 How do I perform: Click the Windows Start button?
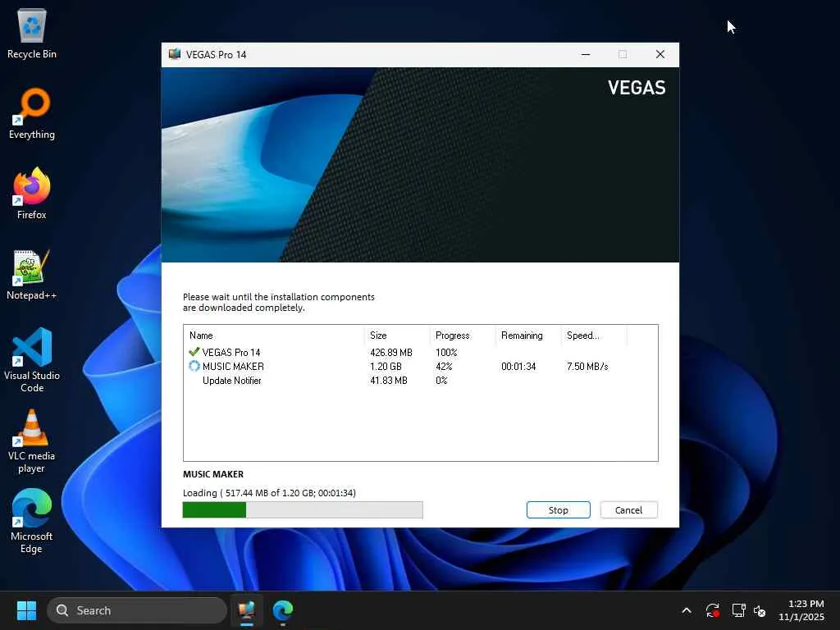click(26, 610)
